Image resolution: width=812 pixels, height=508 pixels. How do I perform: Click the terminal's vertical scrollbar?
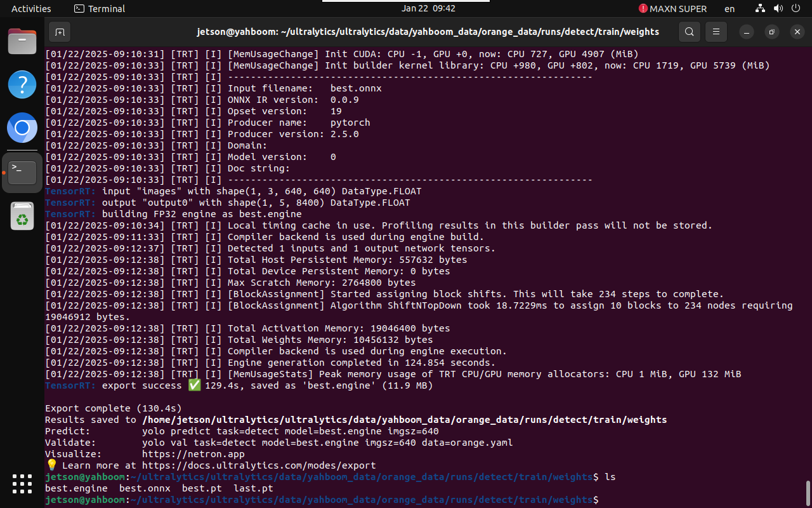pos(808,492)
